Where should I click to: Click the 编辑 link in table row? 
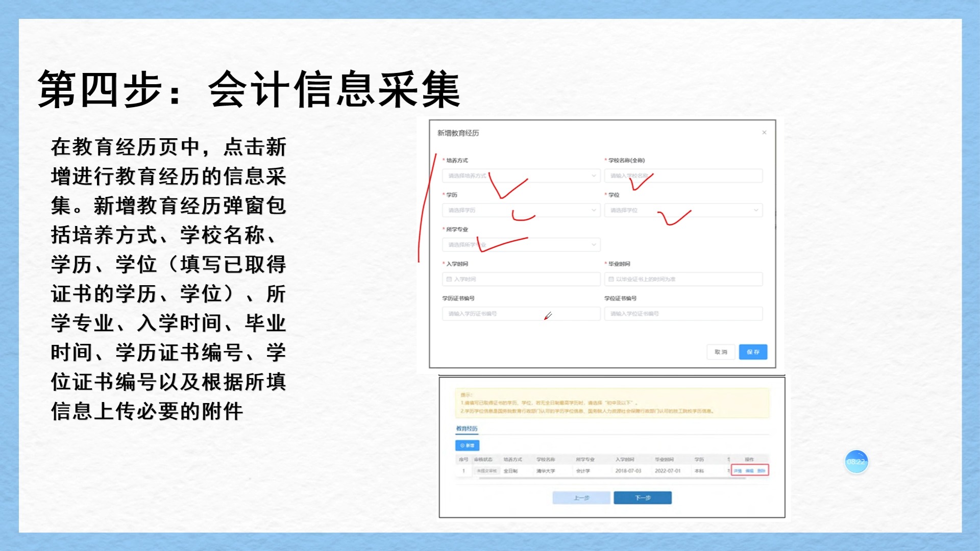click(749, 471)
